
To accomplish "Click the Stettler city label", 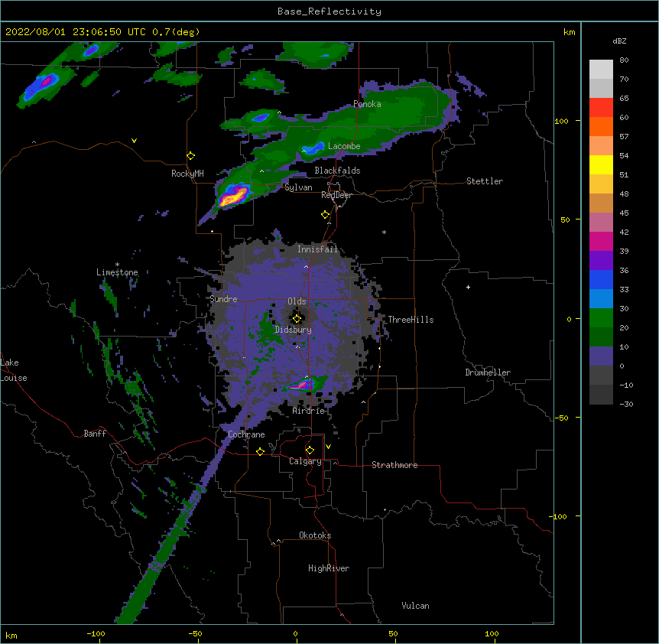I will coord(485,181).
